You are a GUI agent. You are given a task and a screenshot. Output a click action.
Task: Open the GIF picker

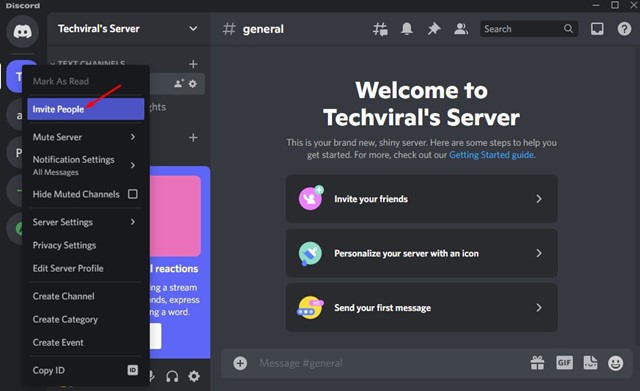tap(564, 363)
